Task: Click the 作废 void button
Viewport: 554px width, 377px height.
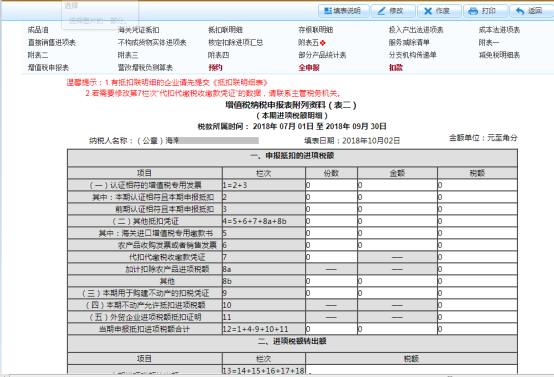Action: click(x=439, y=11)
